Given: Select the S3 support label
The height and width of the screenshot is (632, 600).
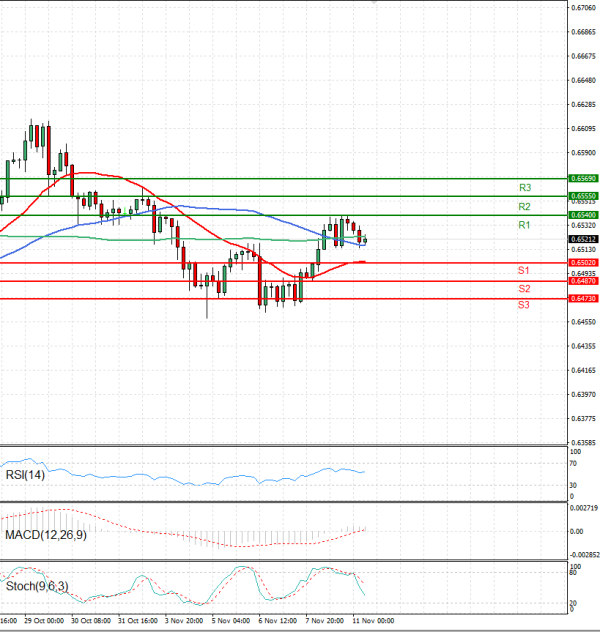Looking at the screenshot, I should click(x=524, y=304).
